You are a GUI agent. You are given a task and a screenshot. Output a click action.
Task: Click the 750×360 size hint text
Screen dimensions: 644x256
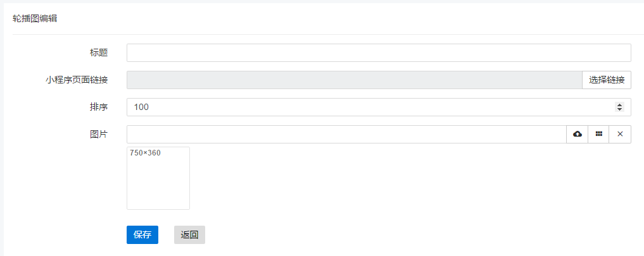(145, 153)
